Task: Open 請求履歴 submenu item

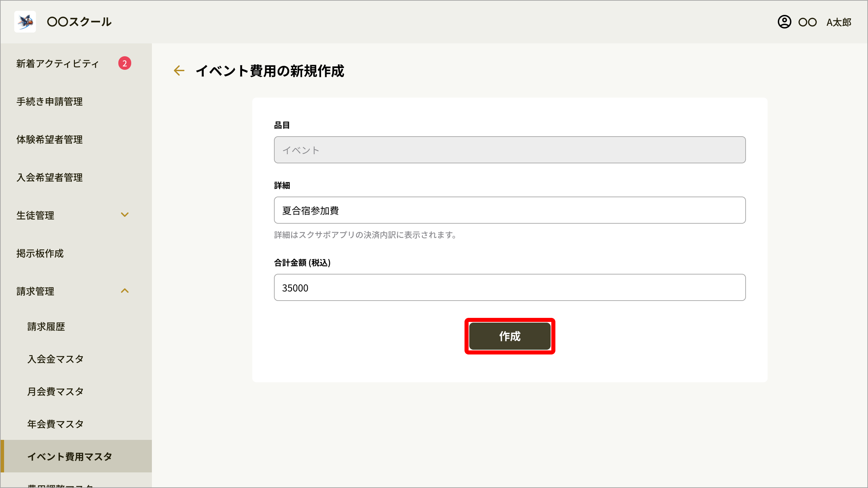Action: point(46,327)
